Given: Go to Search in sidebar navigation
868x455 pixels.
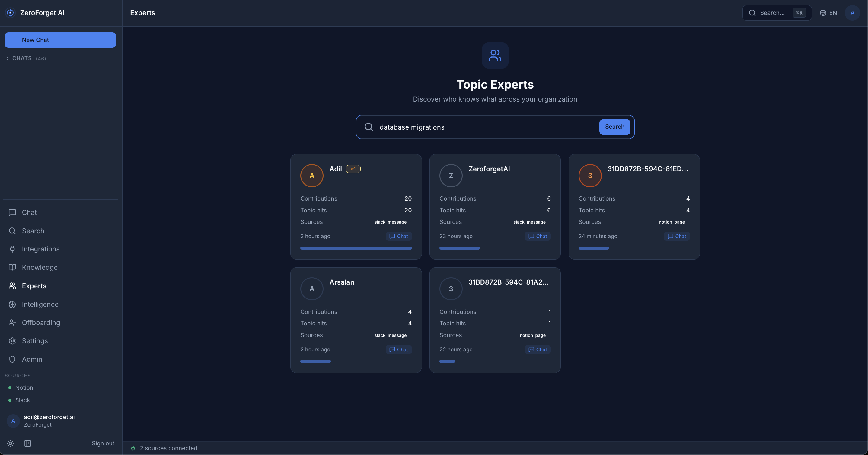Looking at the screenshot, I should pyautogui.click(x=33, y=231).
